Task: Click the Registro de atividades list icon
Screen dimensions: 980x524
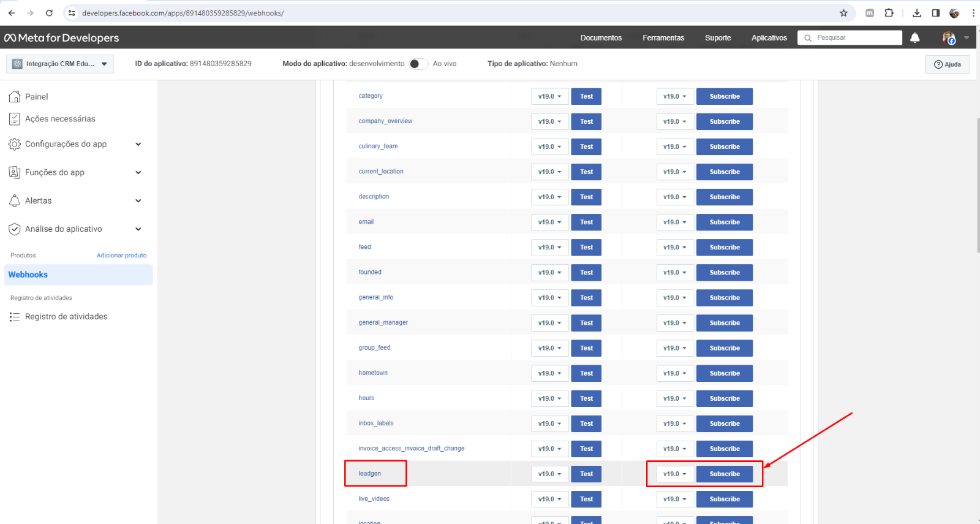Action: click(15, 317)
